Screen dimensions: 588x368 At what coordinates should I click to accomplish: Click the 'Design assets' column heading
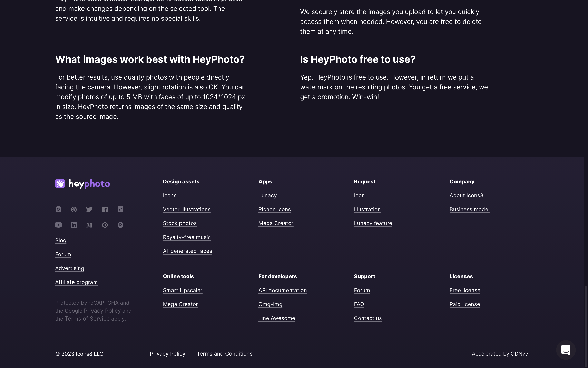tap(181, 182)
